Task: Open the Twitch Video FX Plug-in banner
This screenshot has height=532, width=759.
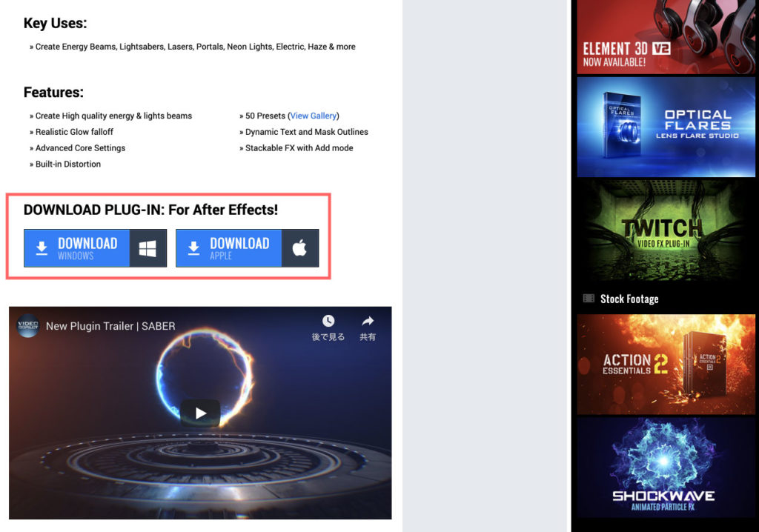Action: click(666, 230)
